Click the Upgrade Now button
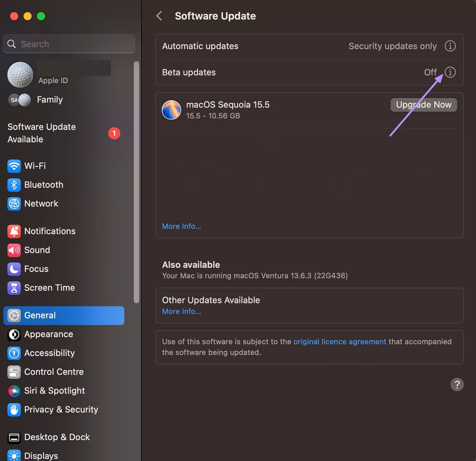The width and height of the screenshot is (476, 461). pos(424,105)
